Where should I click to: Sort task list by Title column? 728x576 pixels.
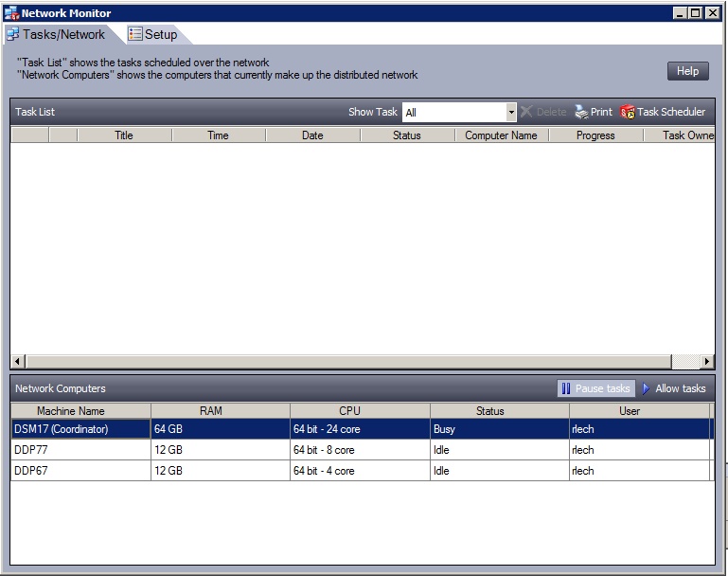[124, 135]
